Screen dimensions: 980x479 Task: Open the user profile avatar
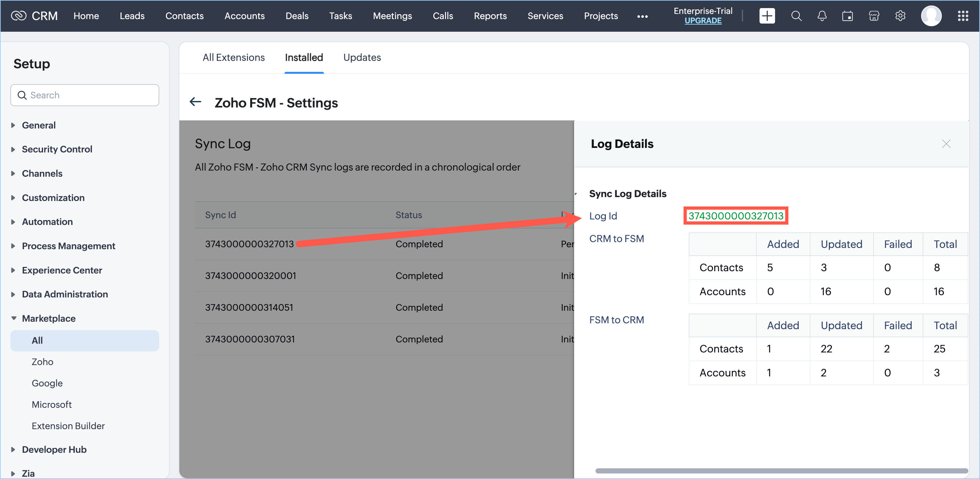pyautogui.click(x=931, y=16)
